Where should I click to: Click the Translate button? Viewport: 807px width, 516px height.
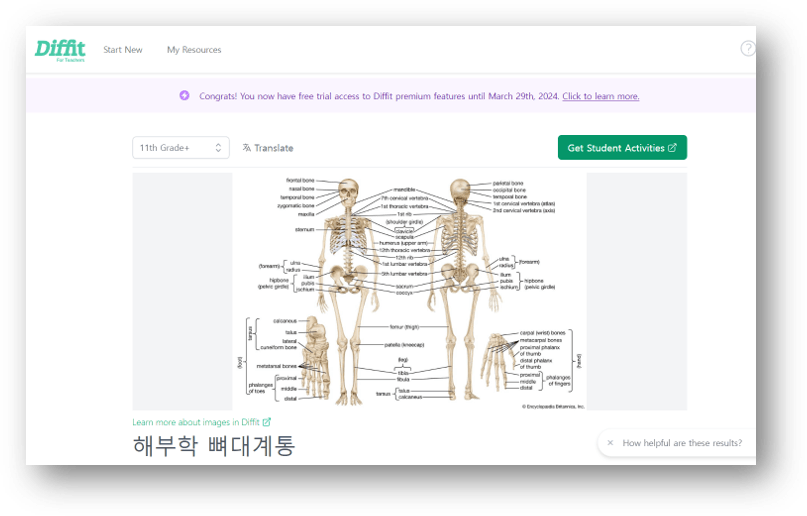click(x=268, y=148)
